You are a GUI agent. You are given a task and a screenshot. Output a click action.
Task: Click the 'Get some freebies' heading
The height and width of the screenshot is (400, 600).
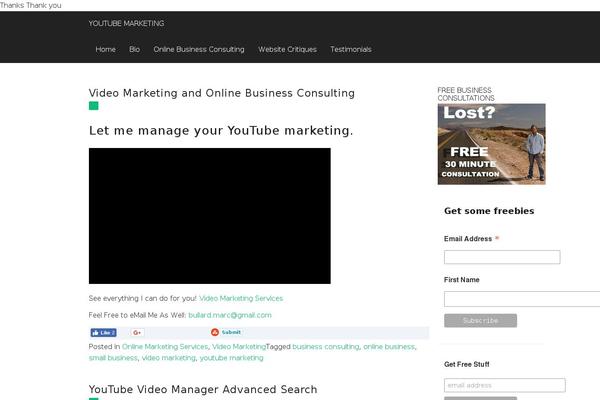point(489,211)
